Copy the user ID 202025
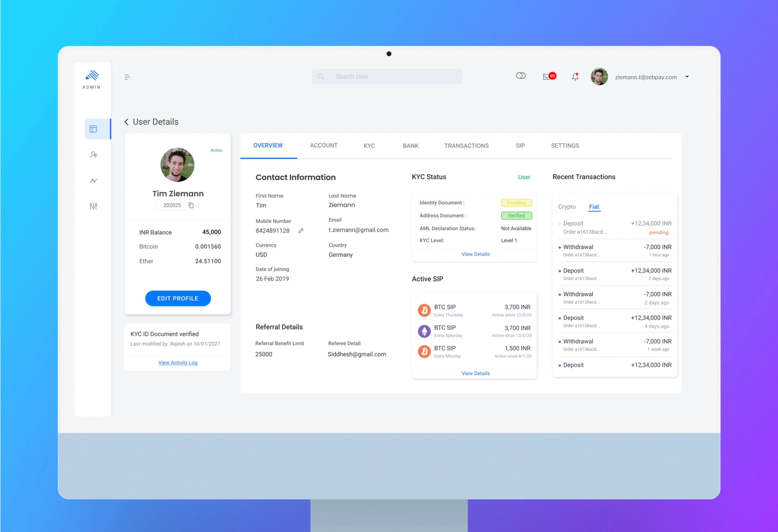Screen dimensions: 778x532 [191, 205]
